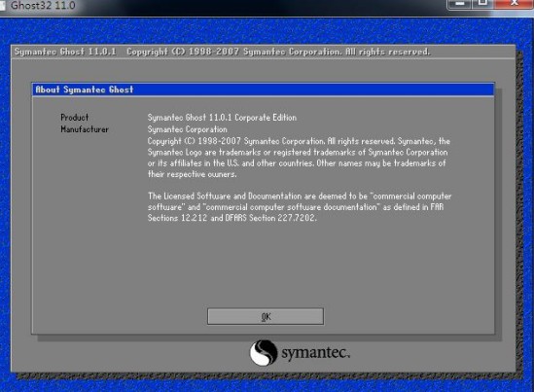Click the Symantec Ghost 11.0.1 Corporate Edition text
The width and height of the screenshot is (534, 392).
[222, 118]
